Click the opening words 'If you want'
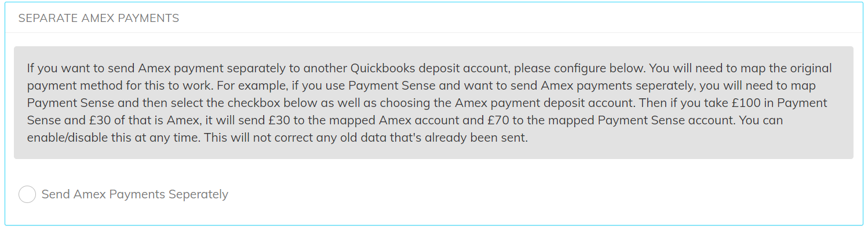868x229 pixels. (57, 68)
